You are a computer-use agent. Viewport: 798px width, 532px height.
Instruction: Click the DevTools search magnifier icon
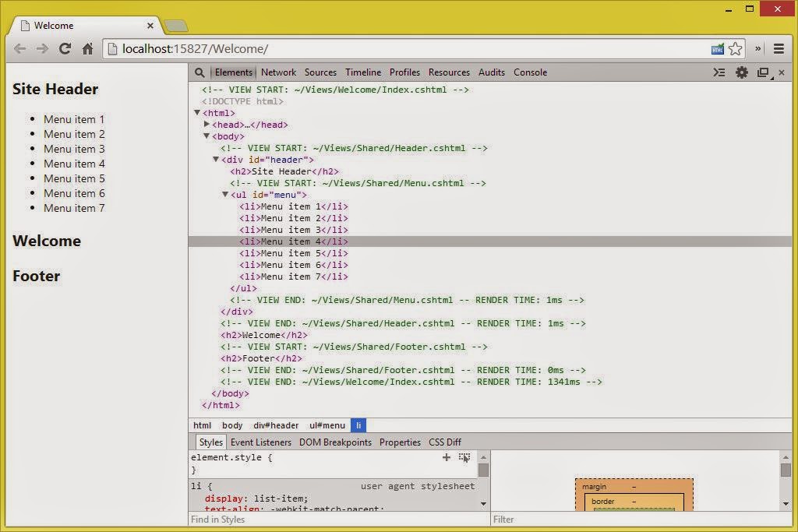199,72
